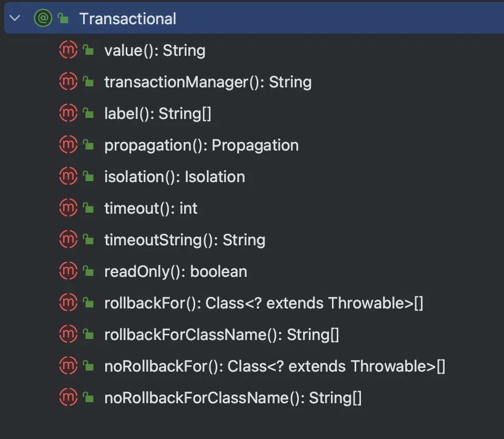The height and width of the screenshot is (439, 504).
Task: Select noRollbackForClassName(): String[] entry
Action: point(233,398)
